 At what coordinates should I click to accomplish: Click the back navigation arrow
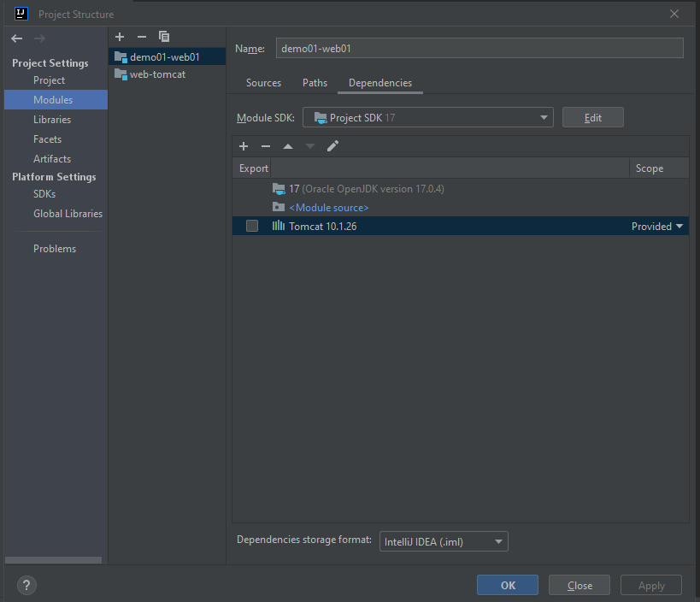tap(17, 38)
